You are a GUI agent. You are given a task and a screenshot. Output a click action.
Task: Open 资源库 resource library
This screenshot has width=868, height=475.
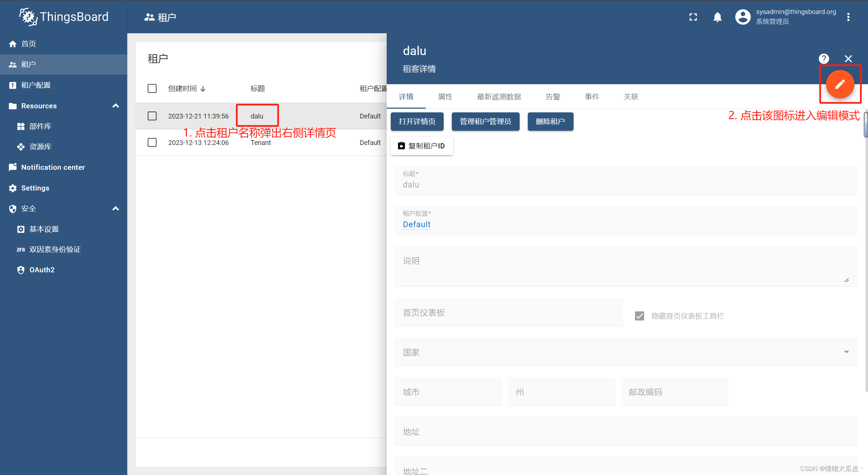63,147
